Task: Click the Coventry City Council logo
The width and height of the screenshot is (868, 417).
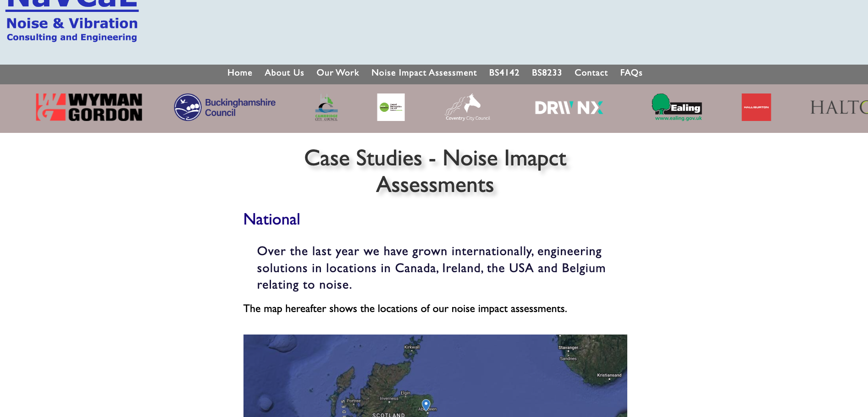Action: (x=467, y=108)
